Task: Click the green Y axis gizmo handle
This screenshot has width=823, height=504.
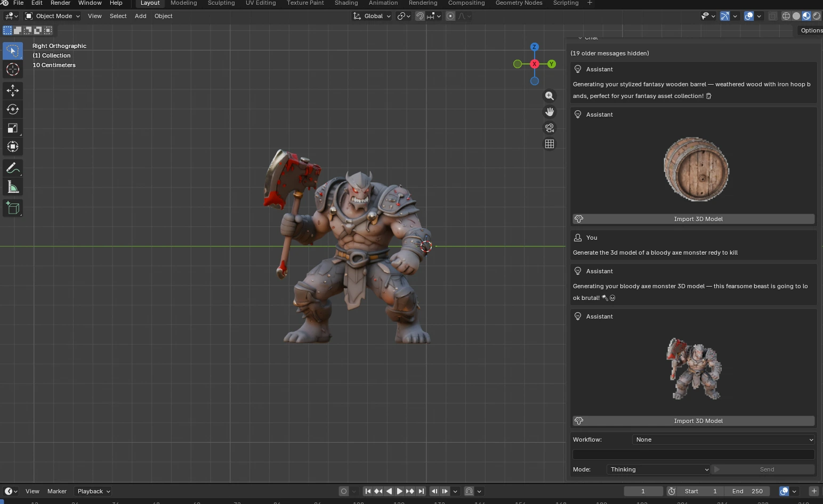Action: point(552,64)
